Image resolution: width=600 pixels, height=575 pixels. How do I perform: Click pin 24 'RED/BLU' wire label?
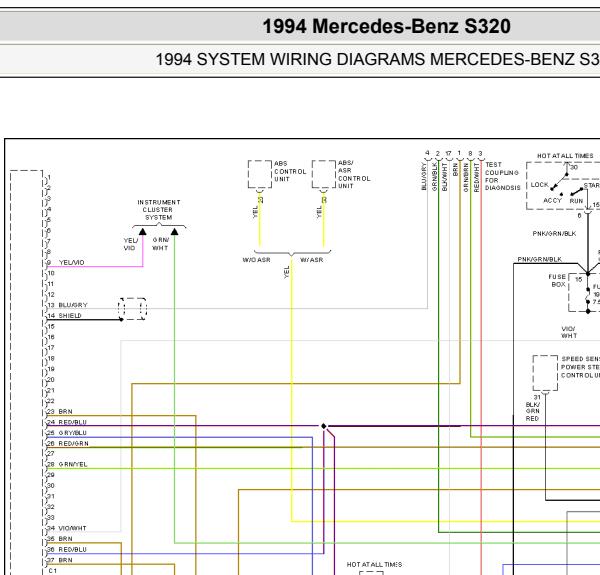tap(72, 422)
